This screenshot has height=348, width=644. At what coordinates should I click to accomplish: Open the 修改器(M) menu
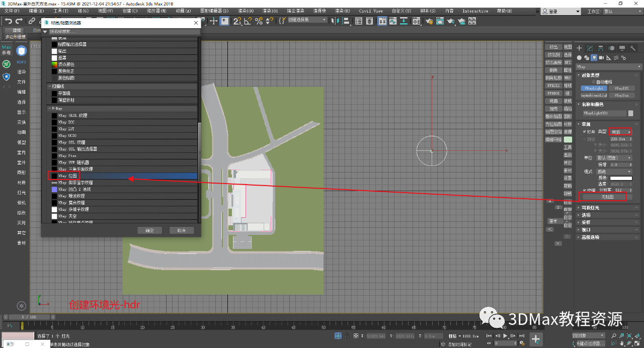tap(156, 11)
